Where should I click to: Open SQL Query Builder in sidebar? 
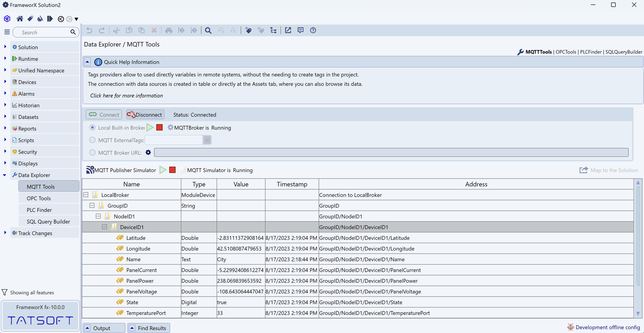pos(49,221)
